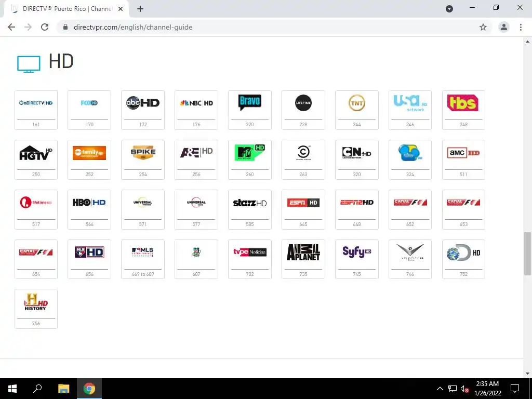Select the Cartoon Network HD channel 320
The width and height of the screenshot is (532, 399).
pyautogui.click(x=356, y=159)
